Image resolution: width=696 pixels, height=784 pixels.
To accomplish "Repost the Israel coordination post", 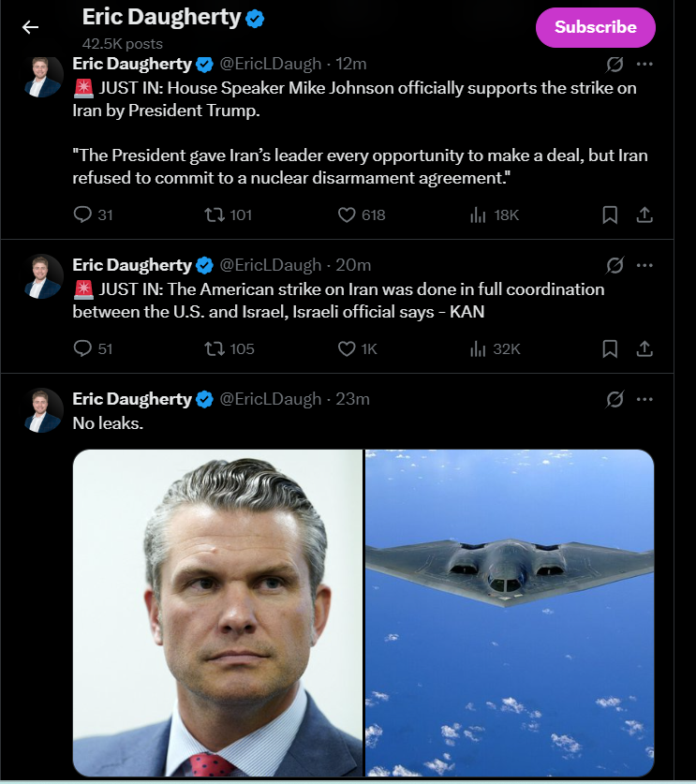I will [214, 348].
